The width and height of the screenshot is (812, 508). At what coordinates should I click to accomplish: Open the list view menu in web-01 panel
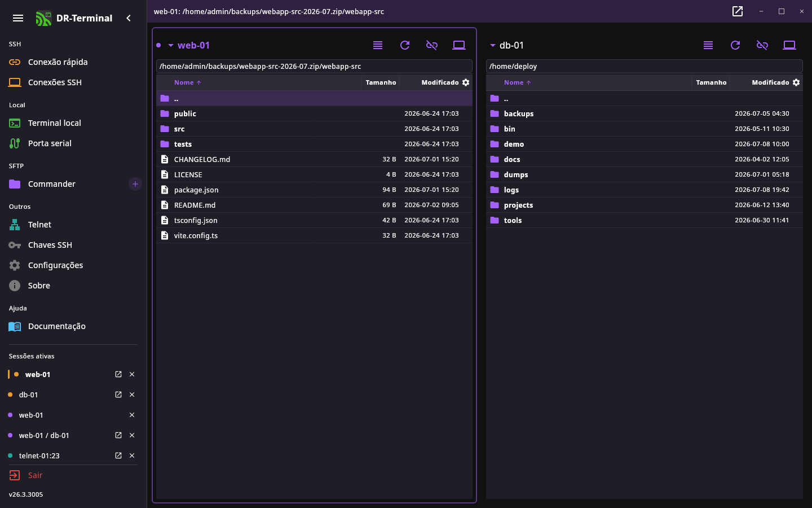(x=378, y=45)
